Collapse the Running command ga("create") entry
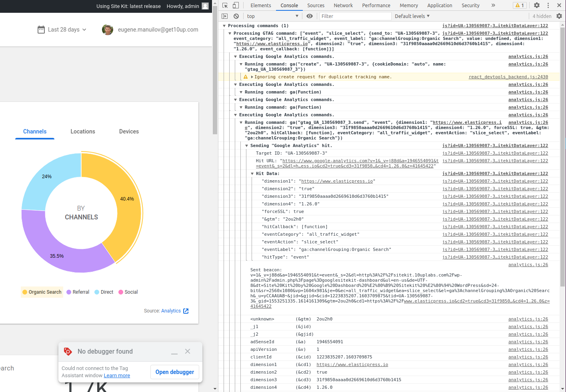This screenshot has width=566, height=392. (241, 64)
